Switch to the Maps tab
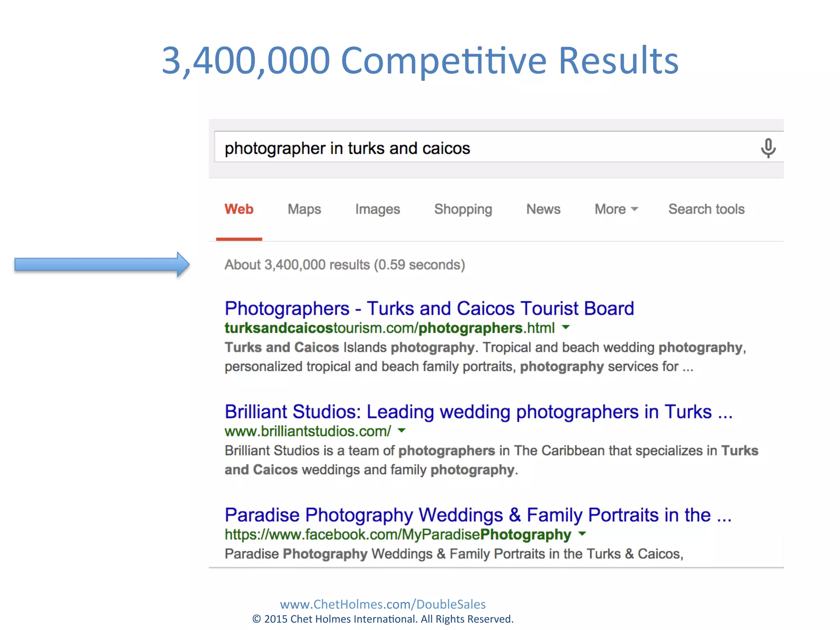This screenshot has height=630, width=840. [304, 209]
